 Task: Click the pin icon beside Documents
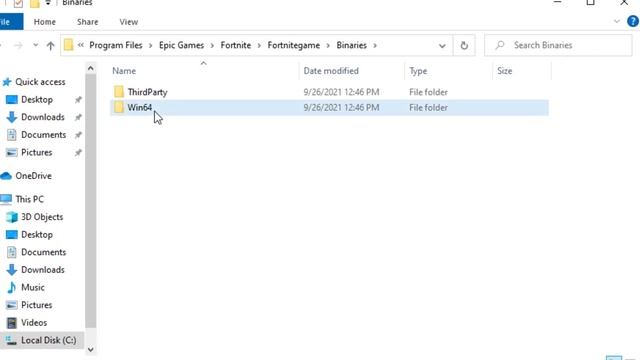(78, 135)
